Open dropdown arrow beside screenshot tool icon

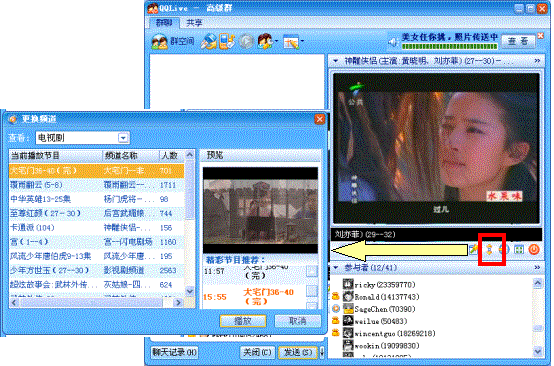point(302,41)
